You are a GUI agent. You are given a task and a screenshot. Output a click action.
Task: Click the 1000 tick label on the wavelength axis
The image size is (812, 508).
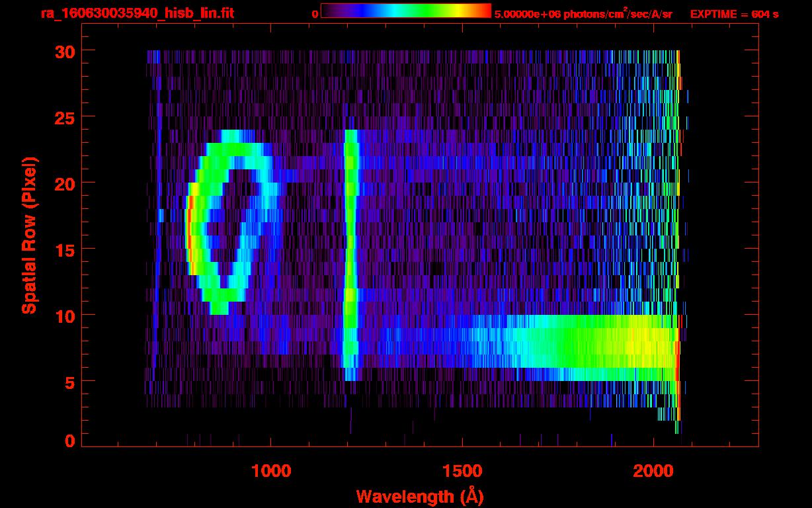(271, 472)
